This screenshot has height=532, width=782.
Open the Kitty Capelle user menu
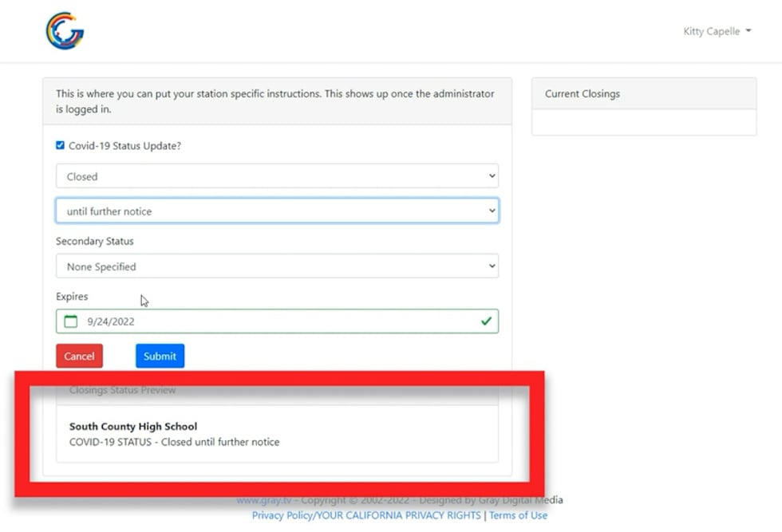(x=717, y=31)
